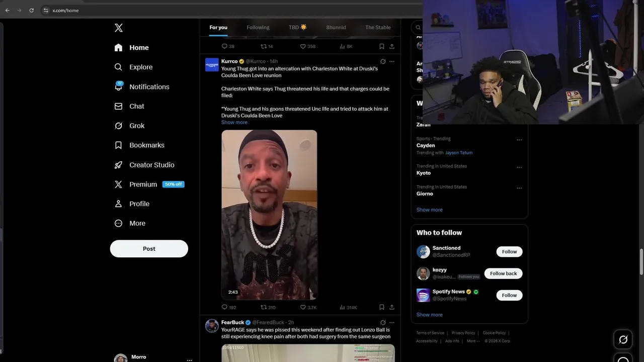Switch to The Stable tab
The width and height of the screenshot is (644, 362).
pyautogui.click(x=378, y=27)
